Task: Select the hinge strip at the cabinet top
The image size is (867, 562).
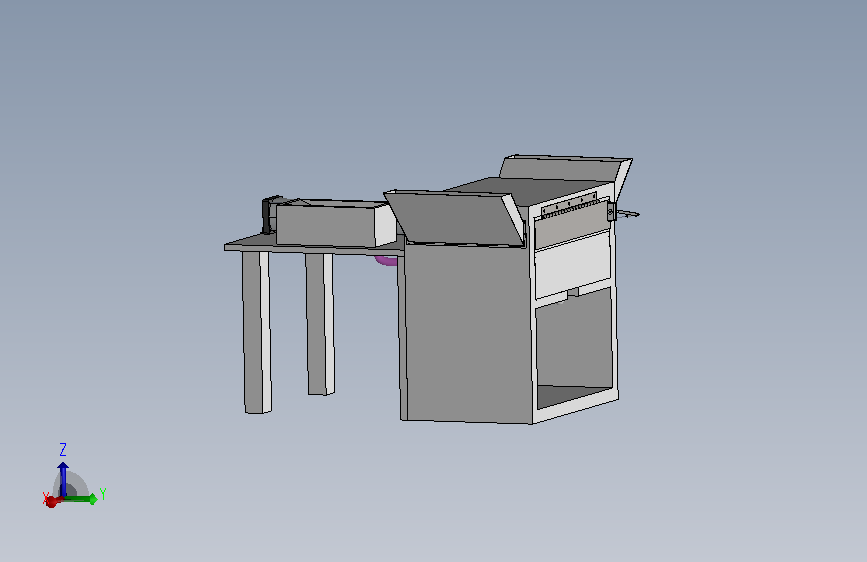Action: pos(570,205)
